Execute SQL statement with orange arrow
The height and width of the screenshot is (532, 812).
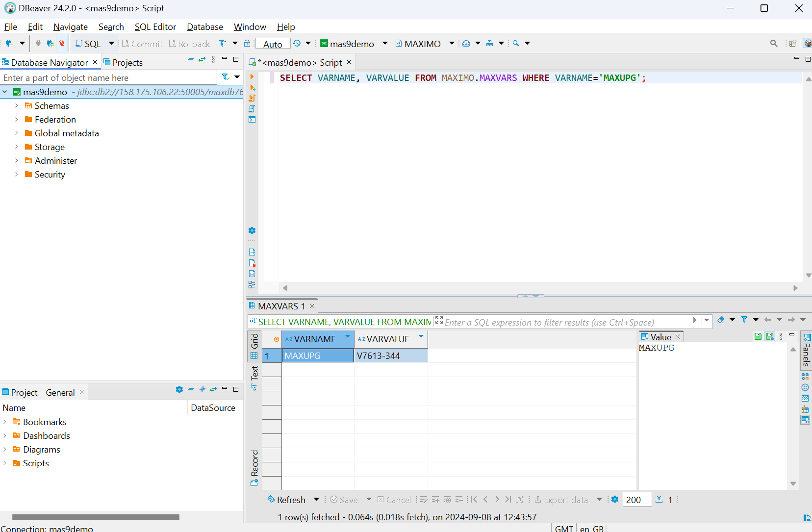(x=252, y=76)
